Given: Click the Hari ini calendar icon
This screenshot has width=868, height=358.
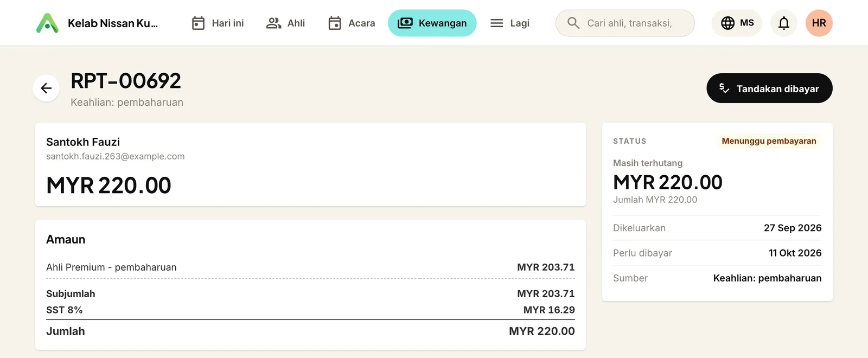Looking at the screenshot, I should point(199,23).
